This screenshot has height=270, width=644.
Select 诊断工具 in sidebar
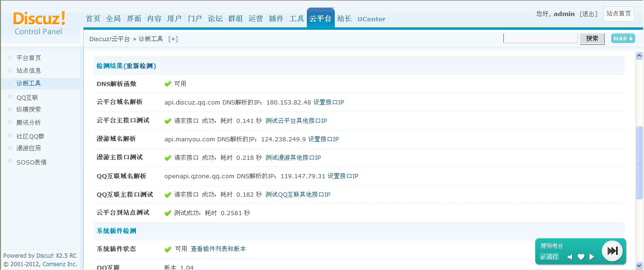click(29, 83)
